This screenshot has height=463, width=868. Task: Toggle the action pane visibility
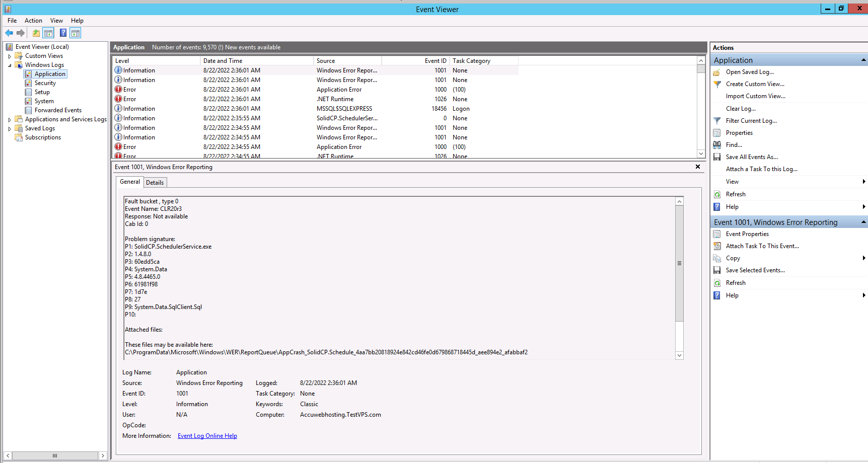click(x=75, y=33)
